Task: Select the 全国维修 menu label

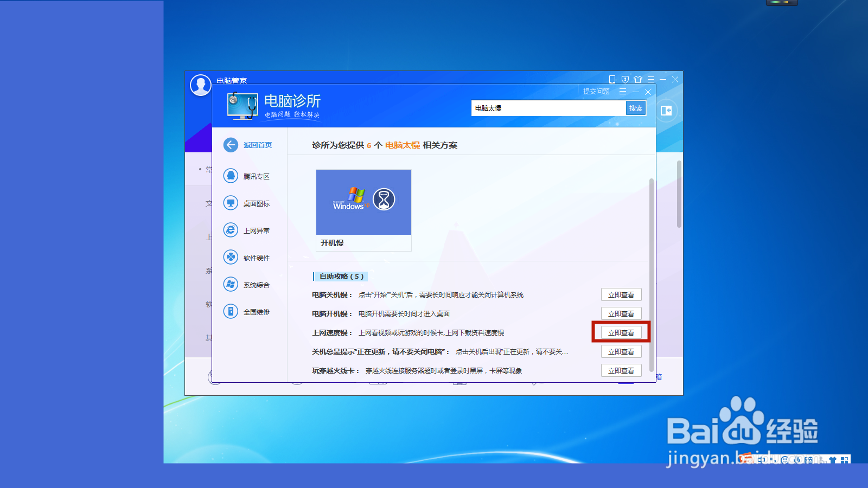Action: pyautogui.click(x=257, y=312)
